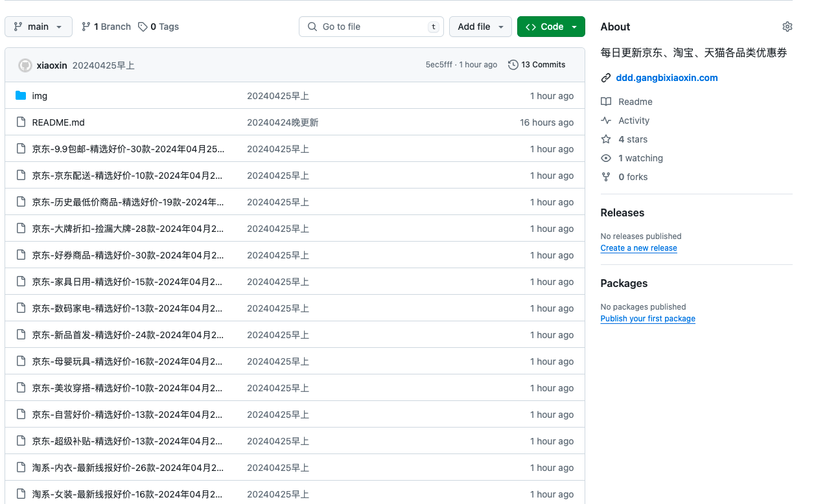Open file 京东-母婴玩具-精选好价-16款
This screenshot has width=816, height=504.
[x=128, y=361]
